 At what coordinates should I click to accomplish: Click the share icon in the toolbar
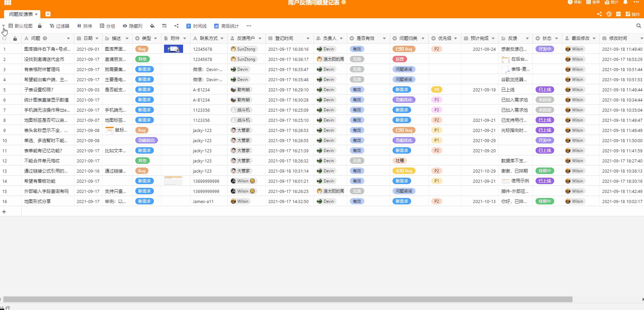[176, 26]
